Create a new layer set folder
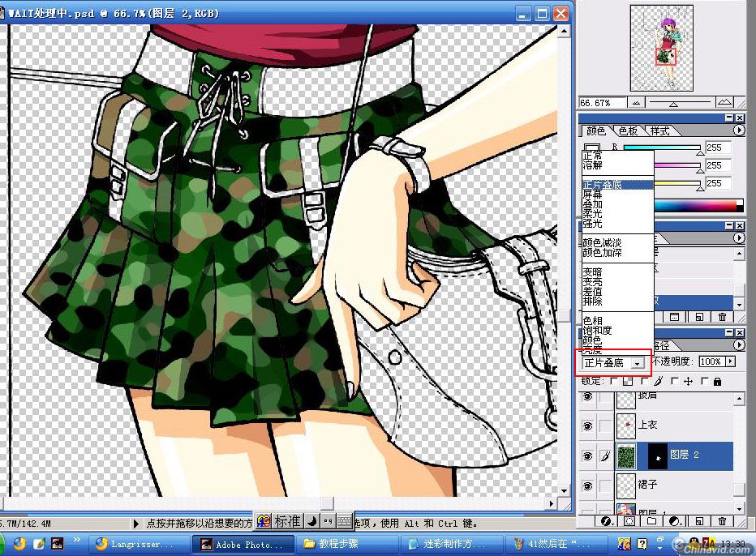The height and width of the screenshot is (556, 756). [652, 521]
